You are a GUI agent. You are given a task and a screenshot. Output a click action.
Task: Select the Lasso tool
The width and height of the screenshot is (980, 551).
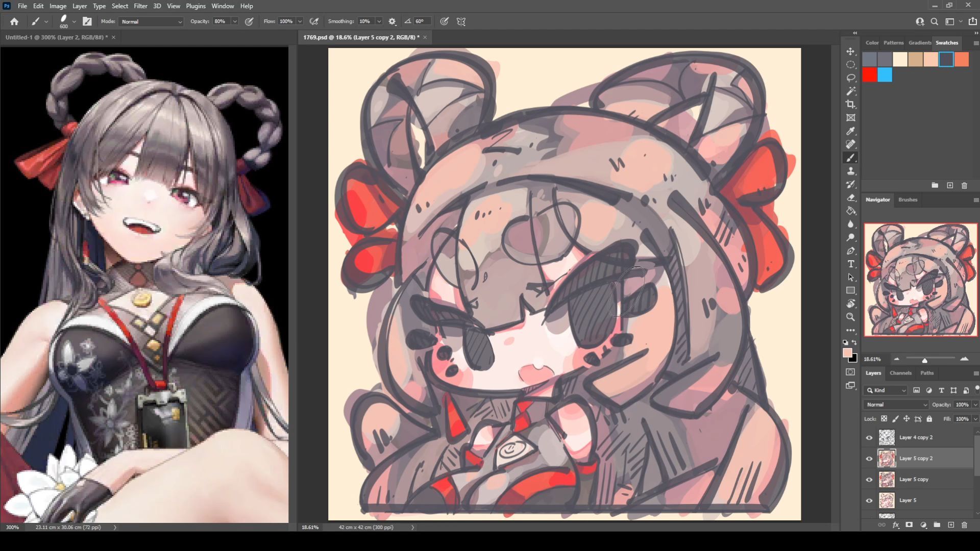click(851, 78)
